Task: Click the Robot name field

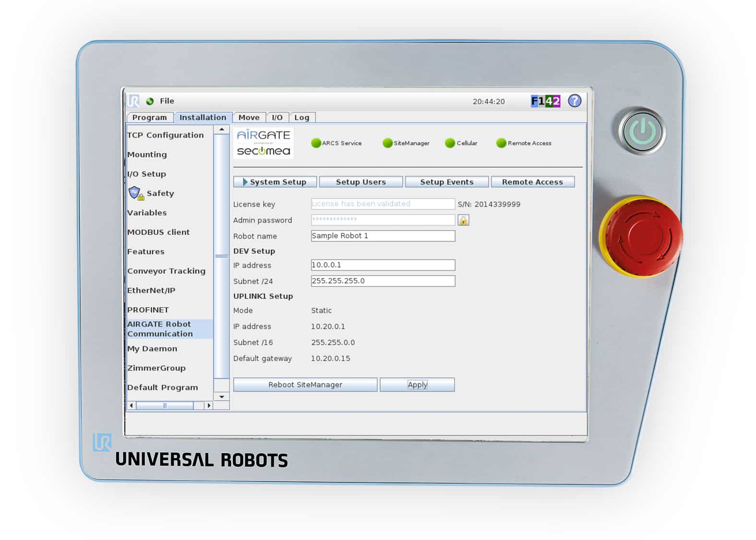Action: pos(383,236)
